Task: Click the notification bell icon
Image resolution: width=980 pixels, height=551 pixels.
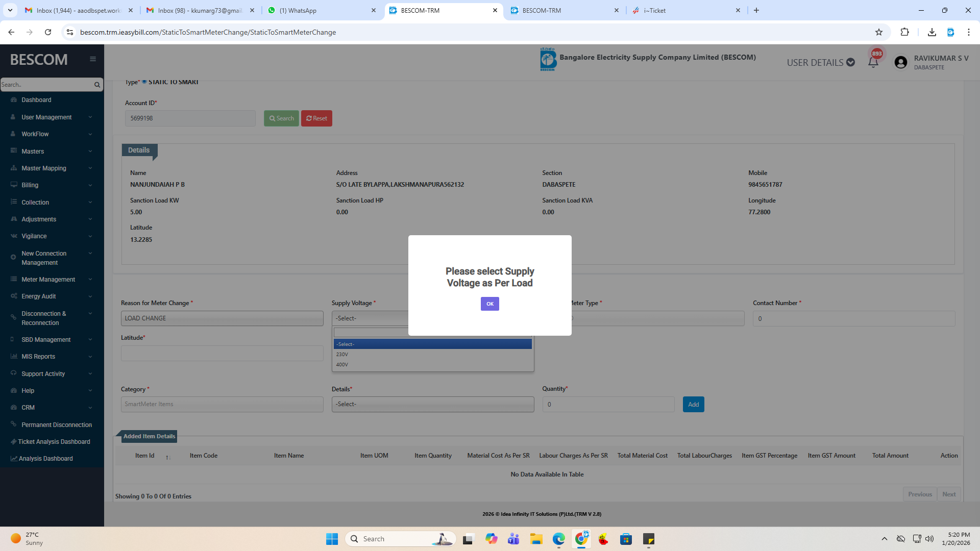Action: tap(873, 62)
